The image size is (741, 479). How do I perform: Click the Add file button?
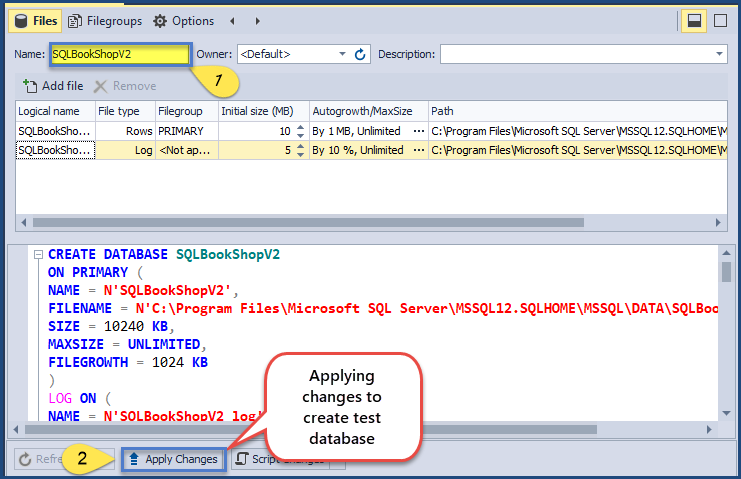[x=53, y=86]
